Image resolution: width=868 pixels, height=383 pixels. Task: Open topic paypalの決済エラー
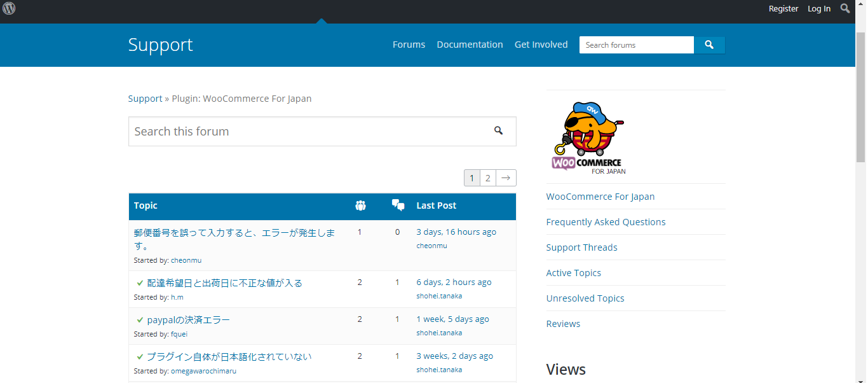[188, 320]
